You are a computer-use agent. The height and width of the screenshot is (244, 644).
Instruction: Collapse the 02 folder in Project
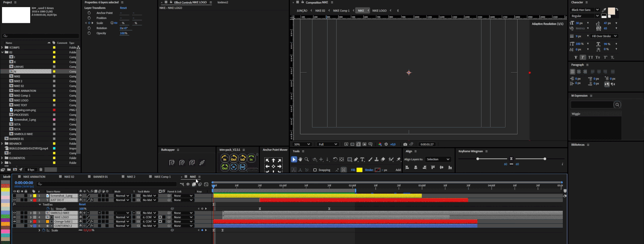click(x=2, y=52)
